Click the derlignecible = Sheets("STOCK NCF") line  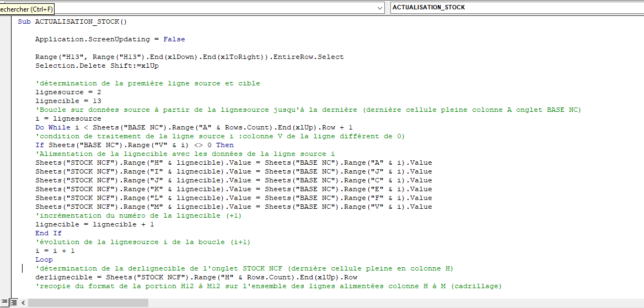(196, 278)
